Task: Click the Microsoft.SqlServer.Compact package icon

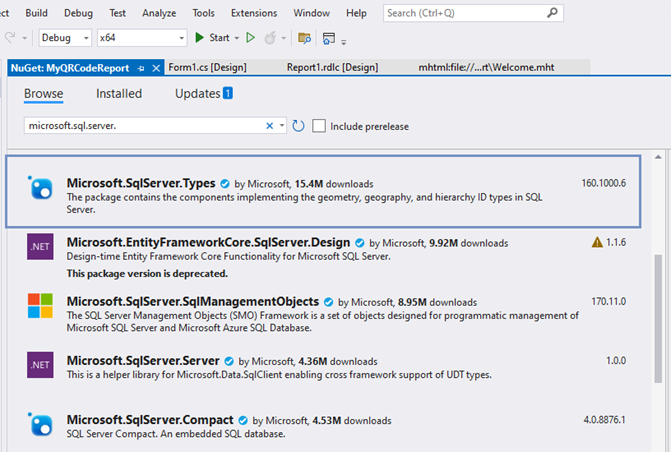Action: coord(41,425)
